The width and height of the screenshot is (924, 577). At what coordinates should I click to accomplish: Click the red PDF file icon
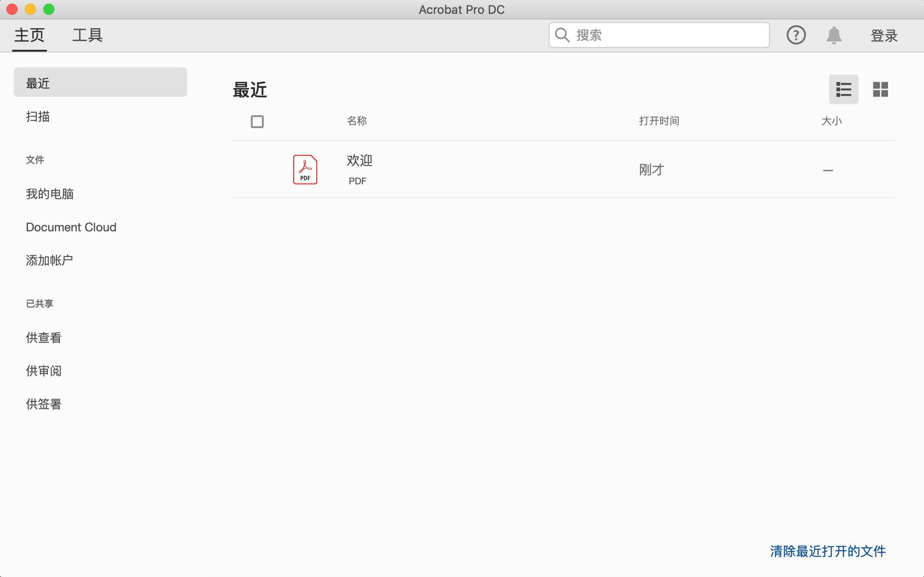(x=305, y=170)
